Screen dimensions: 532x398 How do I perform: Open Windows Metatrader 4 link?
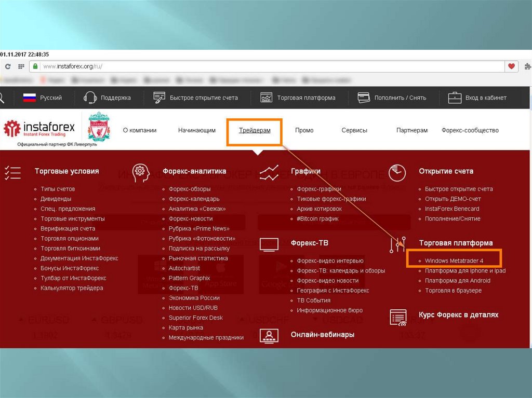click(454, 260)
